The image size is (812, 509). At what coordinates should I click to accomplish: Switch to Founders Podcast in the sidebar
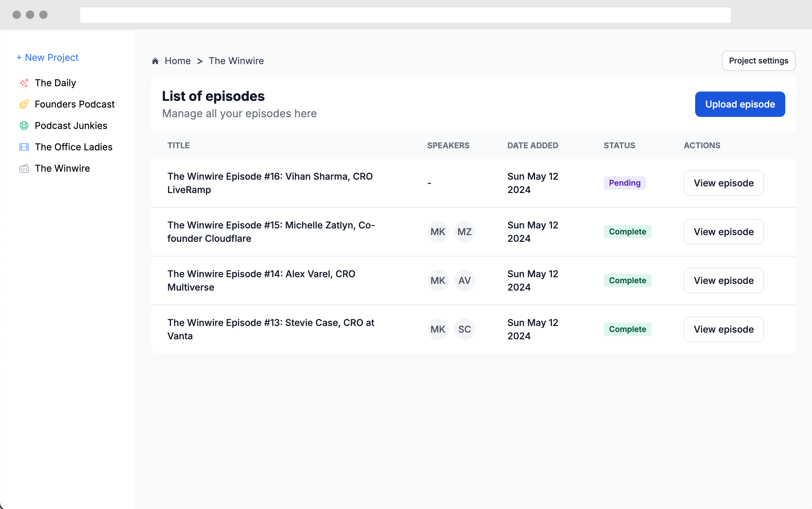pos(75,104)
